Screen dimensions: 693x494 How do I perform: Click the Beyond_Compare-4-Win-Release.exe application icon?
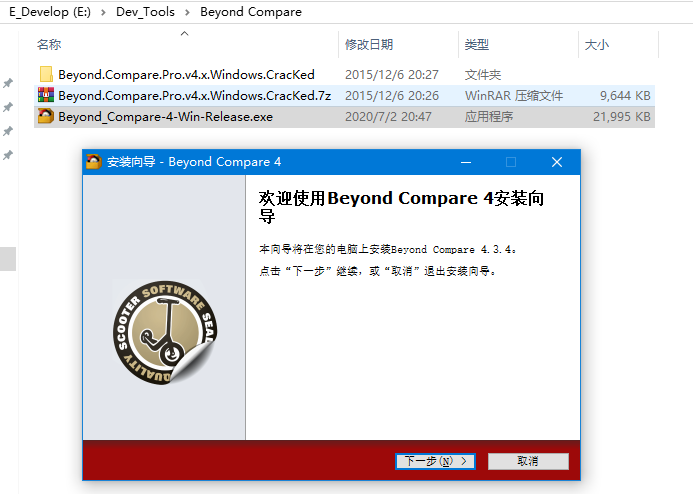pyautogui.click(x=46, y=116)
